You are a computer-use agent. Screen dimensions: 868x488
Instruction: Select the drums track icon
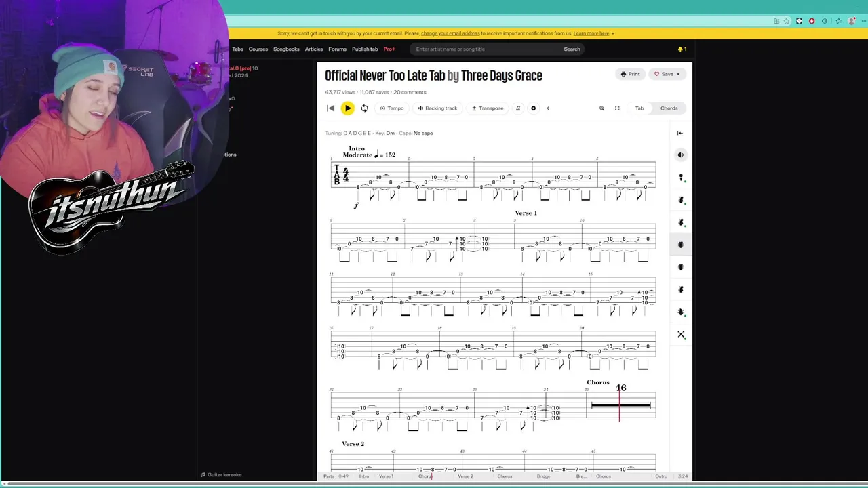click(681, 312)
